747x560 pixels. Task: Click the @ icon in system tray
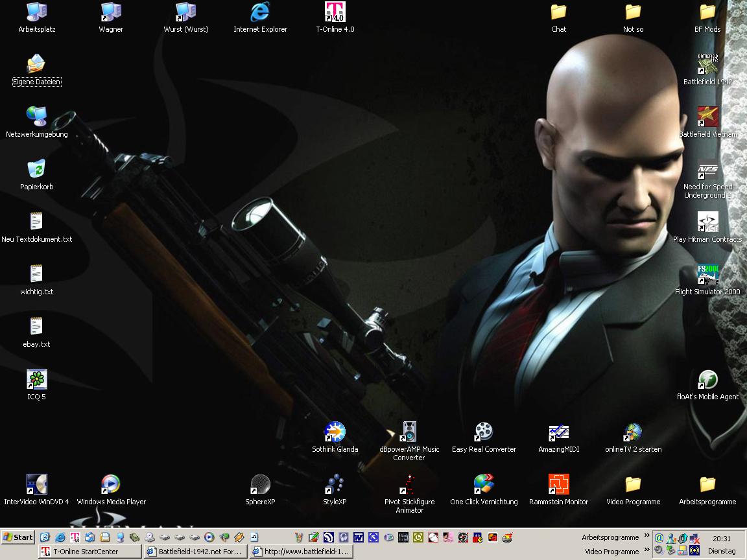click(659, 538)
